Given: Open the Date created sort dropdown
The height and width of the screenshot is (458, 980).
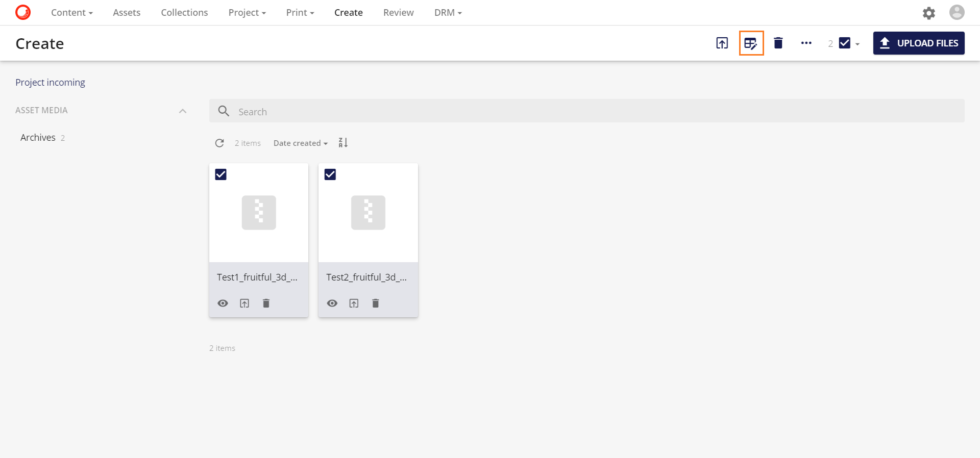Looking at the screenshot, I should click(300, 143).
